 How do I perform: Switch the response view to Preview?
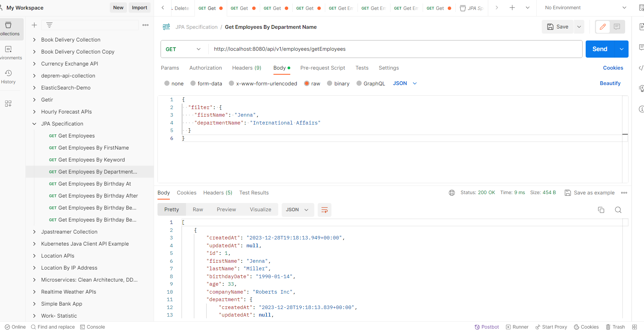[x=226, y=210]
